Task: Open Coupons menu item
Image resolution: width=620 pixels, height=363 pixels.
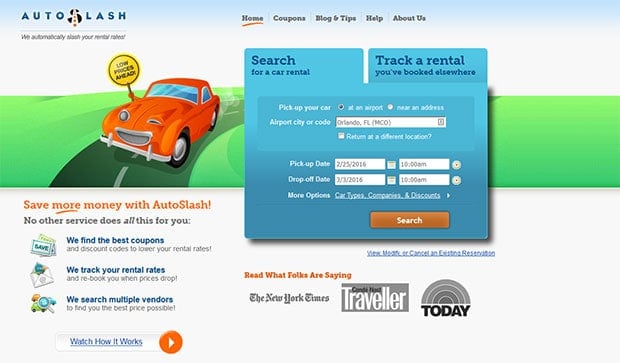Action: coord(289,18)
